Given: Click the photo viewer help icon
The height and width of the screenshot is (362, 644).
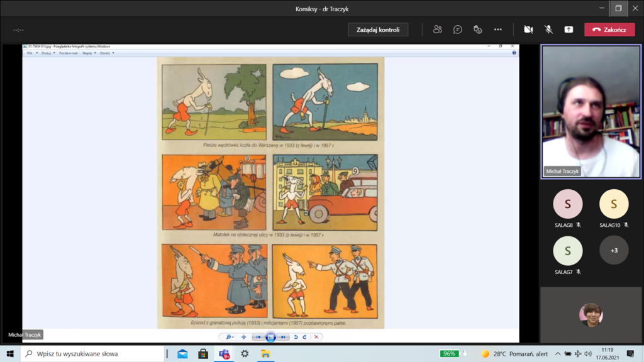Looking at the screenshot, I should pyautogui.click(x=514, y=53).
